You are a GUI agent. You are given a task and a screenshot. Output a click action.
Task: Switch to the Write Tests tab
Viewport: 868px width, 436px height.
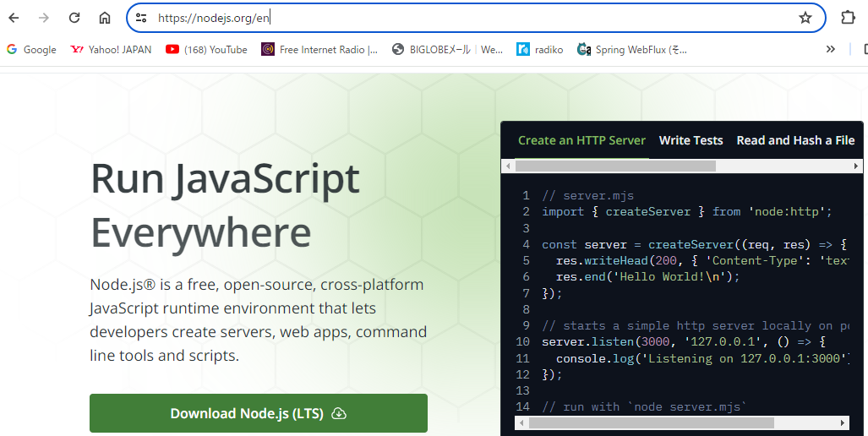click(x=691, y=140)
